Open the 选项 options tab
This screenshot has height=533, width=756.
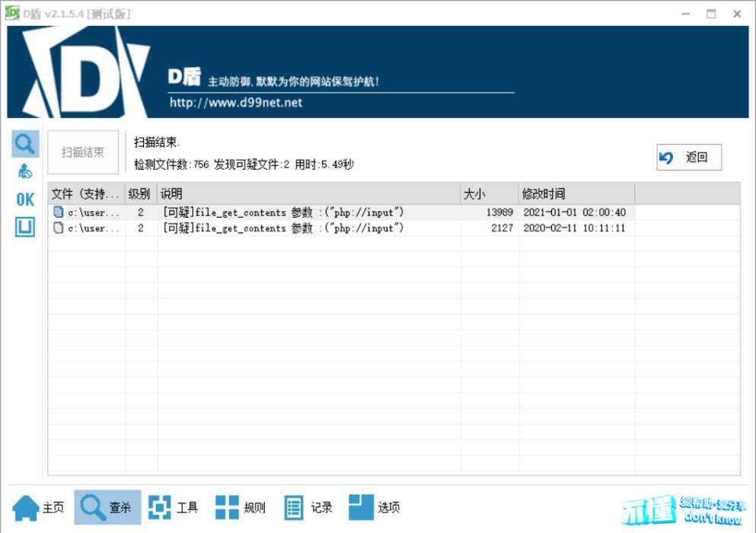pos(374,507)
